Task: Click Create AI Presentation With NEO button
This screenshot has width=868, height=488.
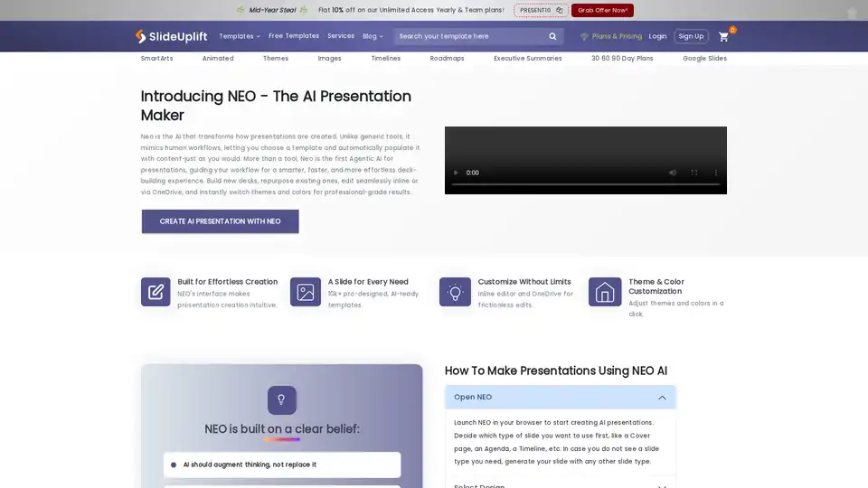Action: coord(220,221)
